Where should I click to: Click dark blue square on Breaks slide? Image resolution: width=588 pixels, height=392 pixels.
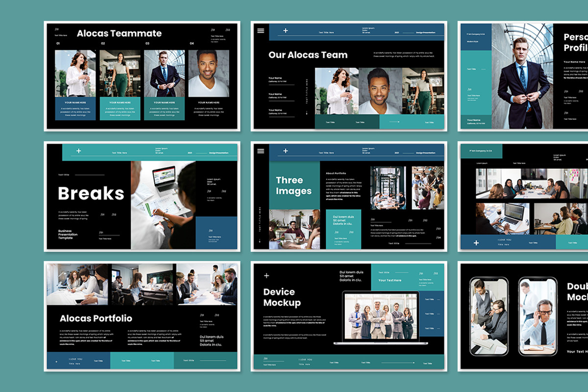point(216,233)
